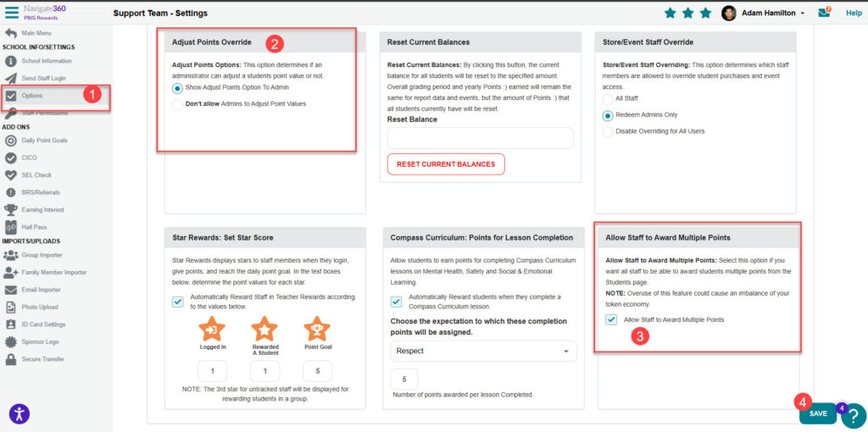Select Show Adjust Points Option To Admin
Image resolution: width=868 pixels, height=432 pixels.
177,87
